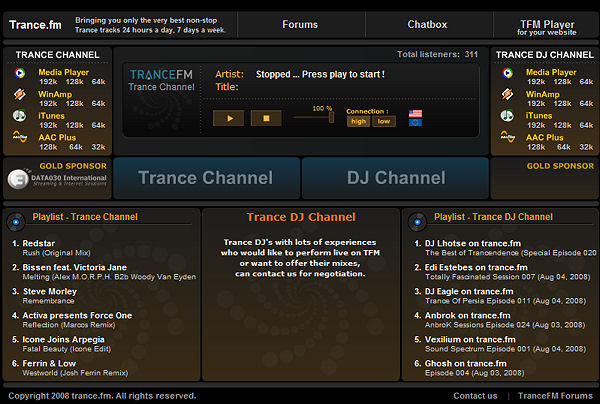Click playlist track Icone Joins Arpegia
The height and width of the screenshot is (404, 600).
tap(64, 340)
